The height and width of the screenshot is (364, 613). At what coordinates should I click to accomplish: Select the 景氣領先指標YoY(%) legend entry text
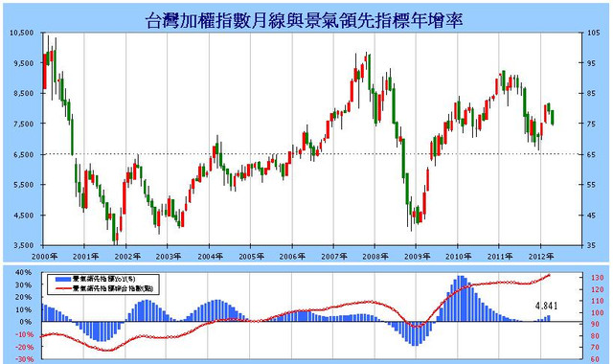pyautogui.click(x=103, y=279)
